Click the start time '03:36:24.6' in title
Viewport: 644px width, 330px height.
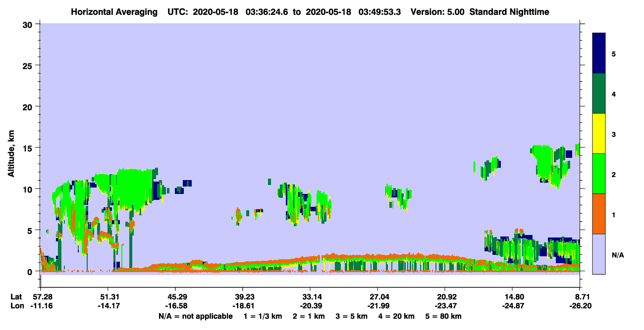pyautogui.click(x=266, y=11)
